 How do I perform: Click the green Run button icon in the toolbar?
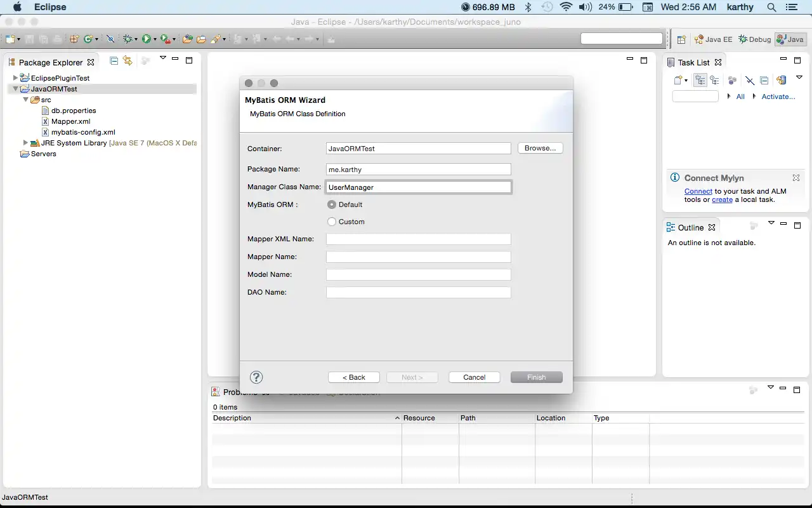coord(147,39)
